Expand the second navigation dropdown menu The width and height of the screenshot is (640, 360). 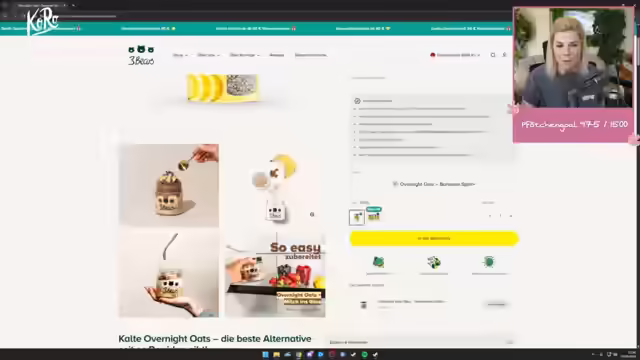coord(208,55)
